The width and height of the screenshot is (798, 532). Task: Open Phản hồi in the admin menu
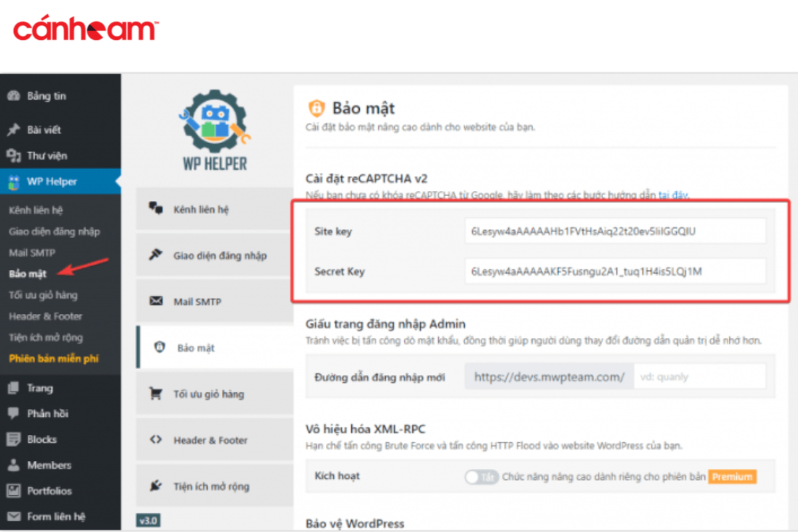point(61,414)
